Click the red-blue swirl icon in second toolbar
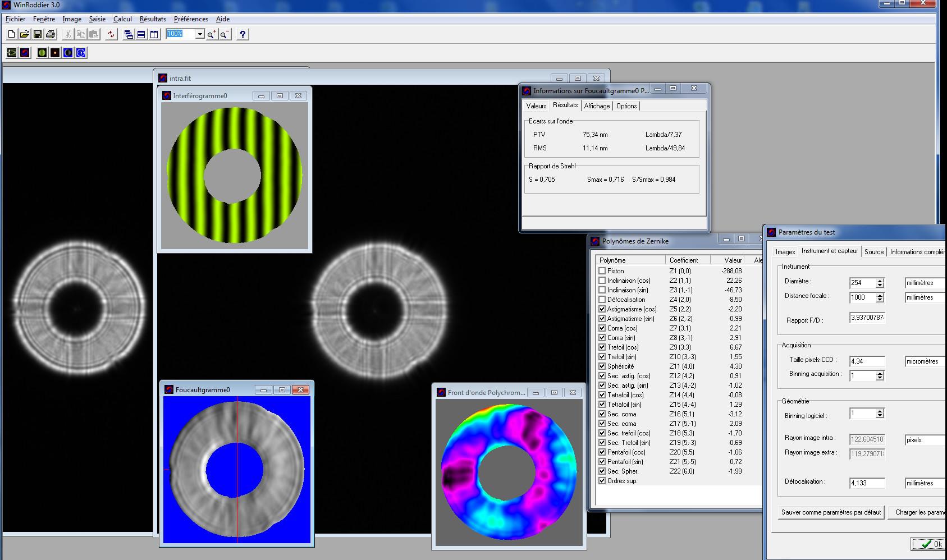Screen dimensions: 947x560 (x=25, y=53)
